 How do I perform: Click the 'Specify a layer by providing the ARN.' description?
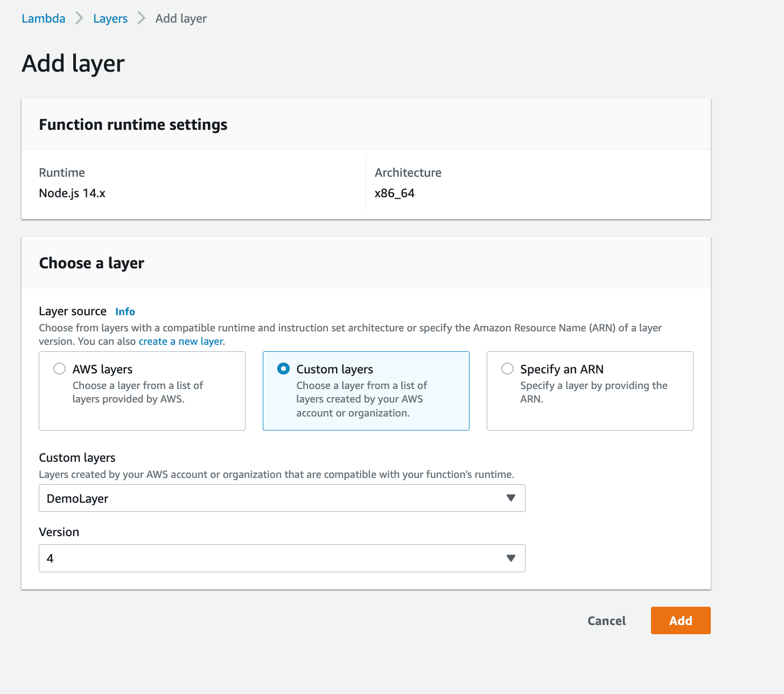594,392
